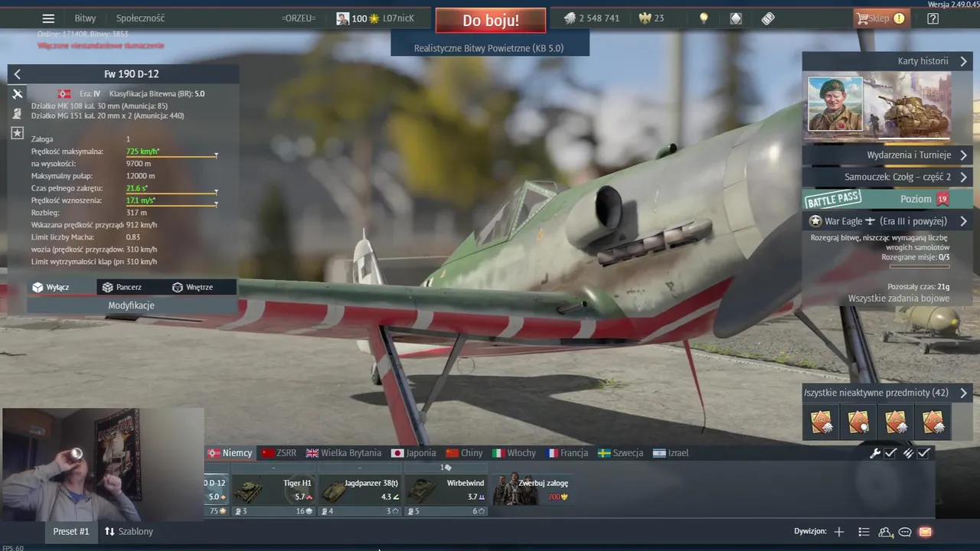Open the squad list icon

864,532
